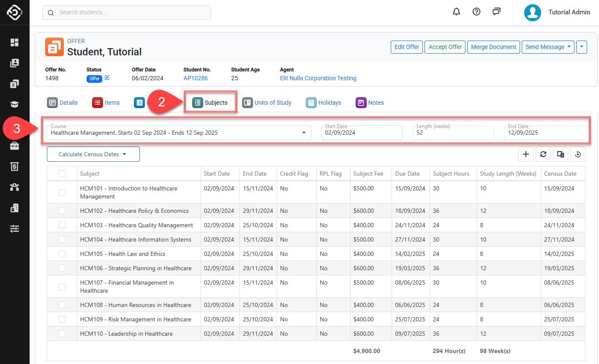Toggle the select-all checkbox in table header
The width and height of the screenshot is (599, 364).
[x=62, y=174]
